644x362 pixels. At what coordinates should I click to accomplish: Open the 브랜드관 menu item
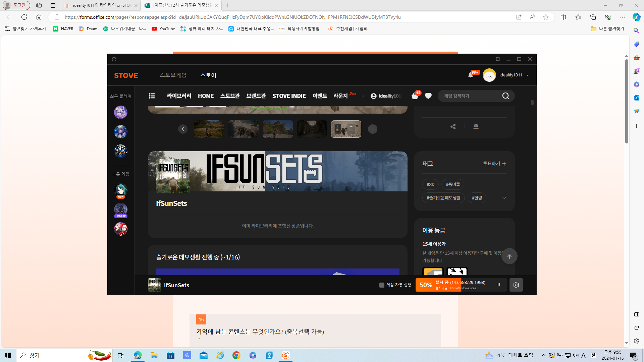(256, 96)
